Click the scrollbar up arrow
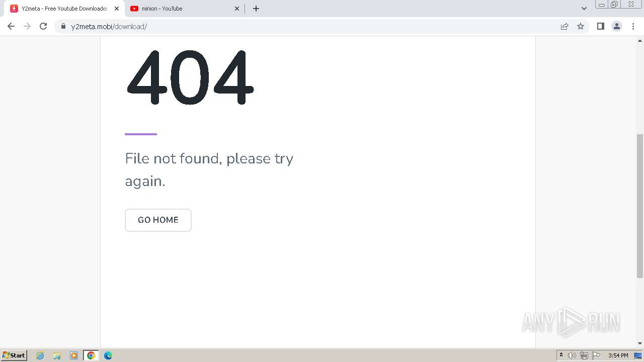Screen dimensions: 644x362 (640, 41)
